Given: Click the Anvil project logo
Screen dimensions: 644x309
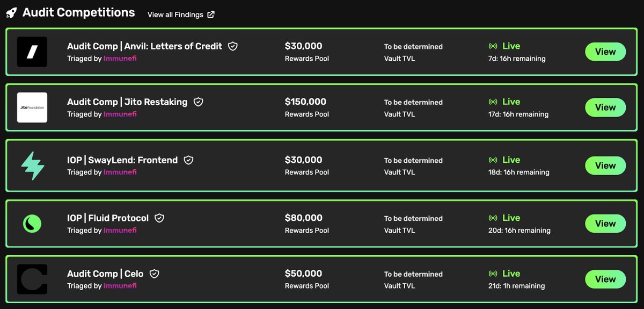Looking at the screenshot, I should tap(32, 52).
